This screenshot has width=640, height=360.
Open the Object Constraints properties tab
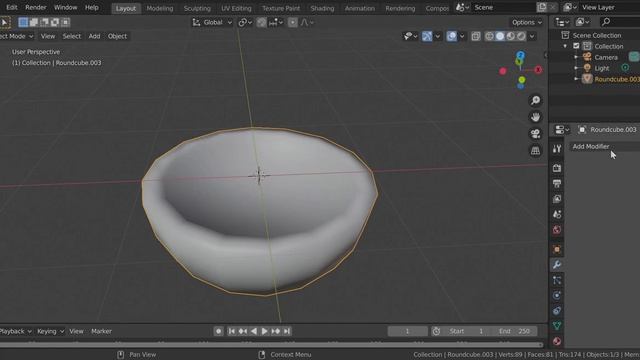click(557, 311)
